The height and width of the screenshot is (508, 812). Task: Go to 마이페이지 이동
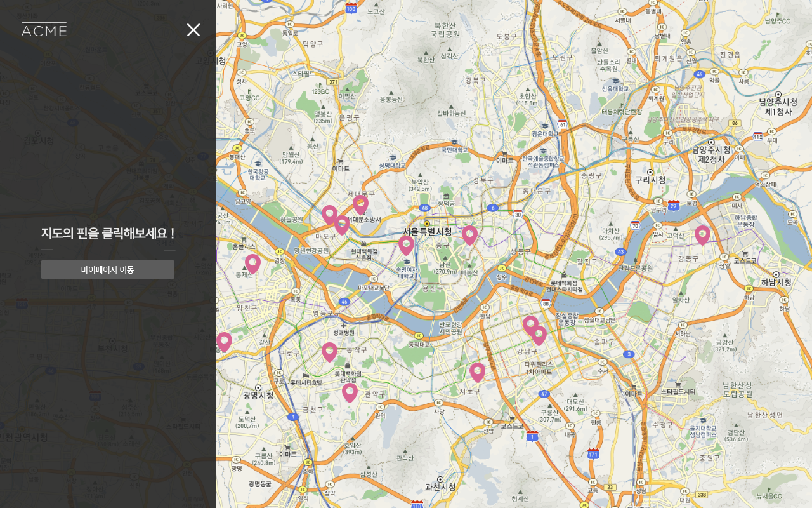pos(108,269)
